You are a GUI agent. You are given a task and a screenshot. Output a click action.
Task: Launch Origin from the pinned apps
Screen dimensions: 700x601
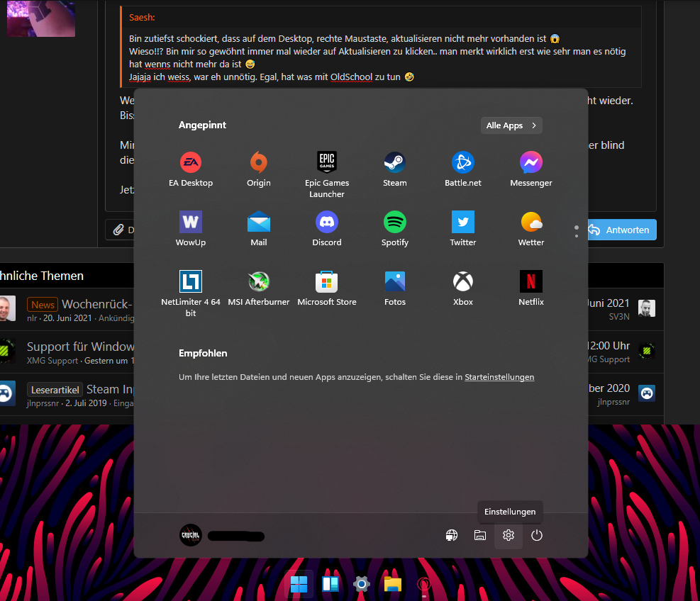tap(258, 169)
